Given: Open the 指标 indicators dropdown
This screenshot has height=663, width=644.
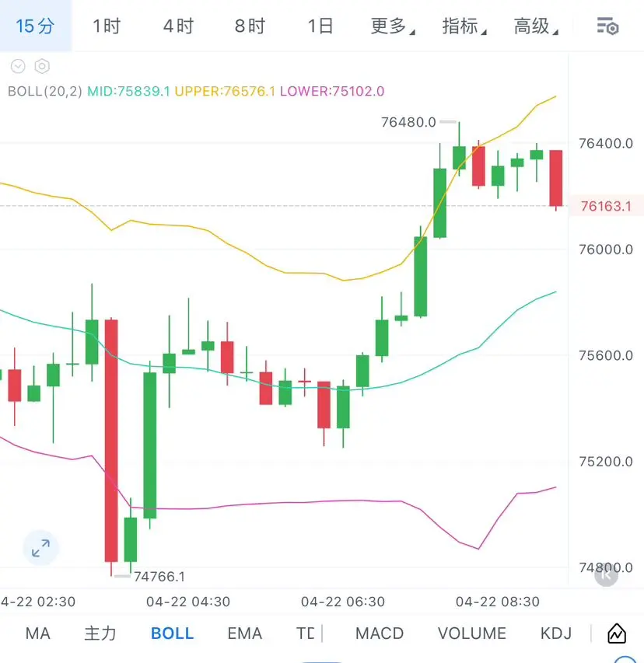Looking at the screenshot, I should 464,26.
